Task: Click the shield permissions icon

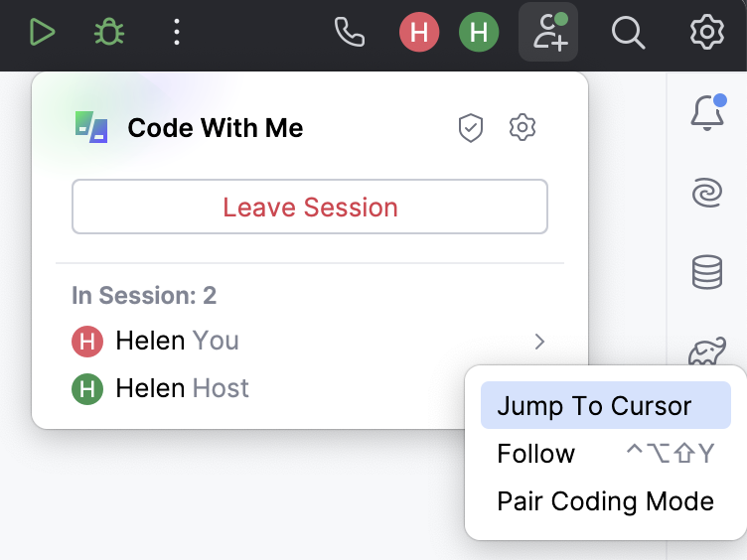Action: click(x=470, y=127)
